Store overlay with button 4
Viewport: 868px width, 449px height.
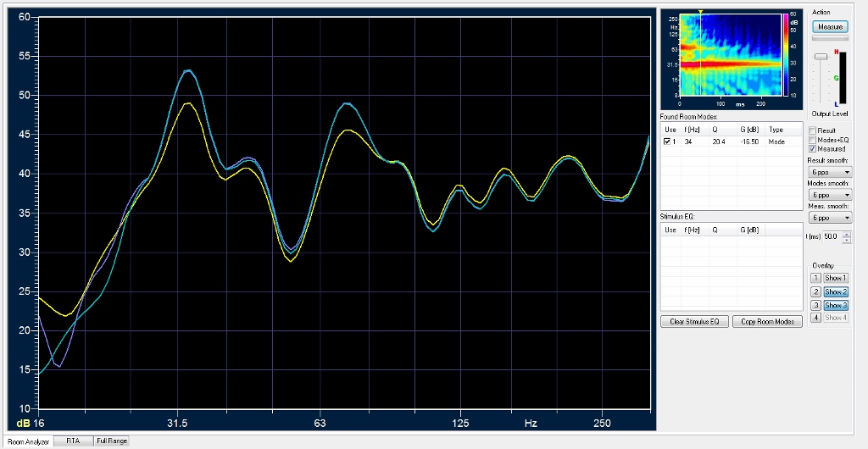point(815,318)
